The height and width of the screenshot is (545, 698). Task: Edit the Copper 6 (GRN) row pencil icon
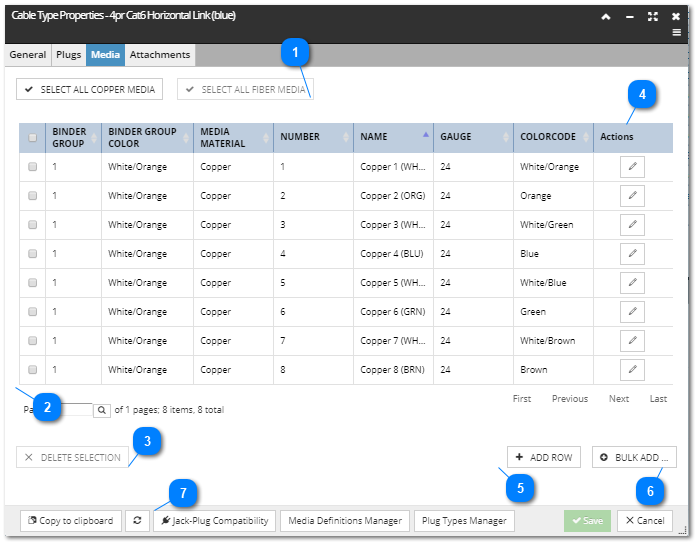(632, 312)
